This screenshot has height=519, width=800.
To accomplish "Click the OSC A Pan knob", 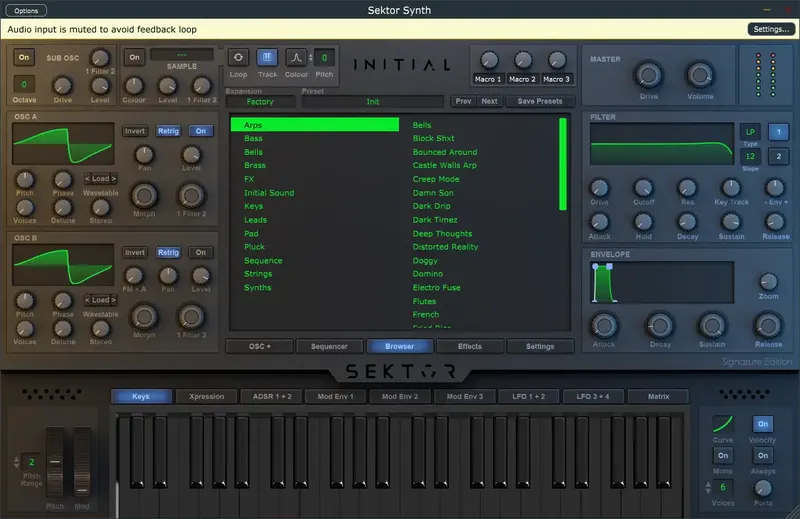I will pyautogui.click(x=144, y=154).
